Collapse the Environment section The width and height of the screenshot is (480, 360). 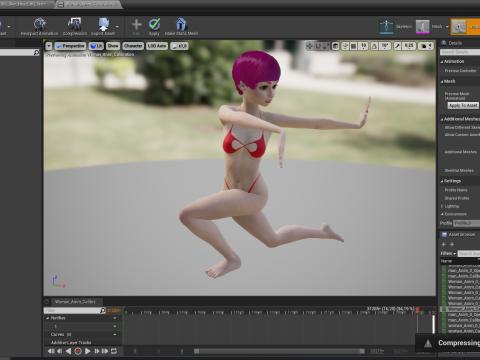point(442,214)
